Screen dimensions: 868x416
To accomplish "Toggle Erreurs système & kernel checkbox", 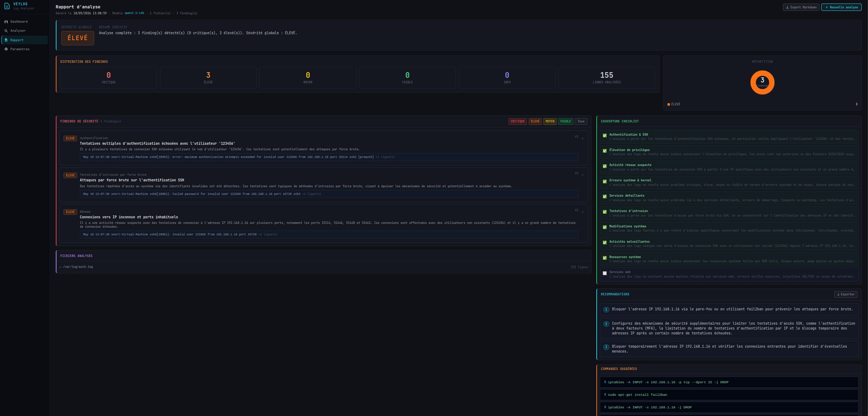I will 605,182.
